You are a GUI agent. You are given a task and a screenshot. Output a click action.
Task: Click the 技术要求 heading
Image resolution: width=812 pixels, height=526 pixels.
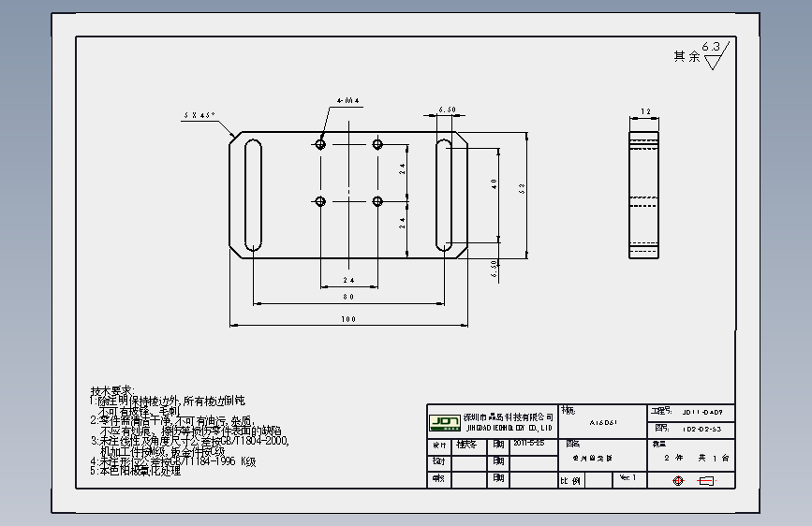click(x=112, y=390)
